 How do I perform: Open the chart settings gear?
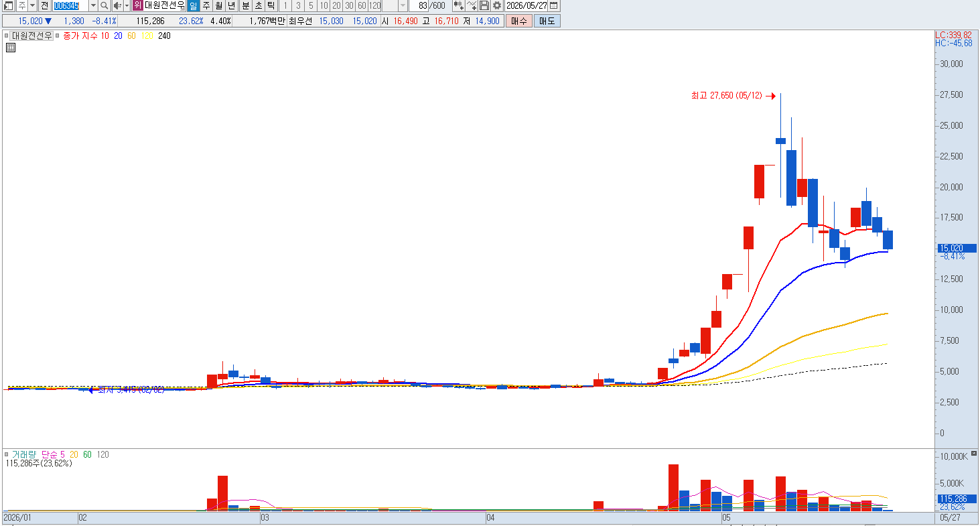(x=497, y=5)
